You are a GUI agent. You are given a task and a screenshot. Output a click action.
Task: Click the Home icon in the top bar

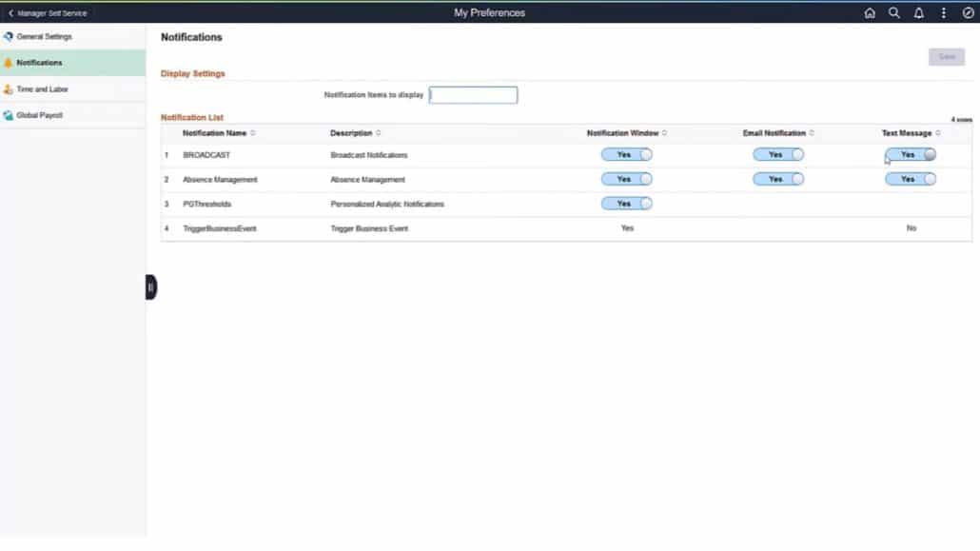click(x=870, y=12)
